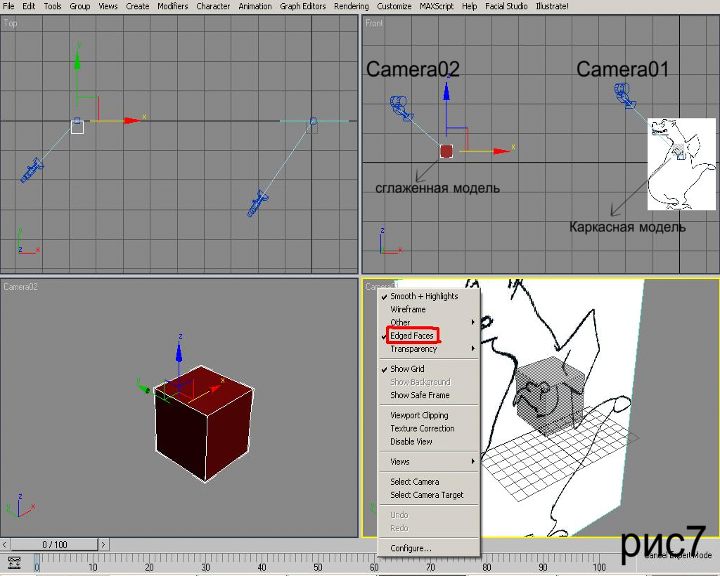This screenshot has width=720, height=576.
Task: Open the Modifiers menu
Action: [173, 6]
